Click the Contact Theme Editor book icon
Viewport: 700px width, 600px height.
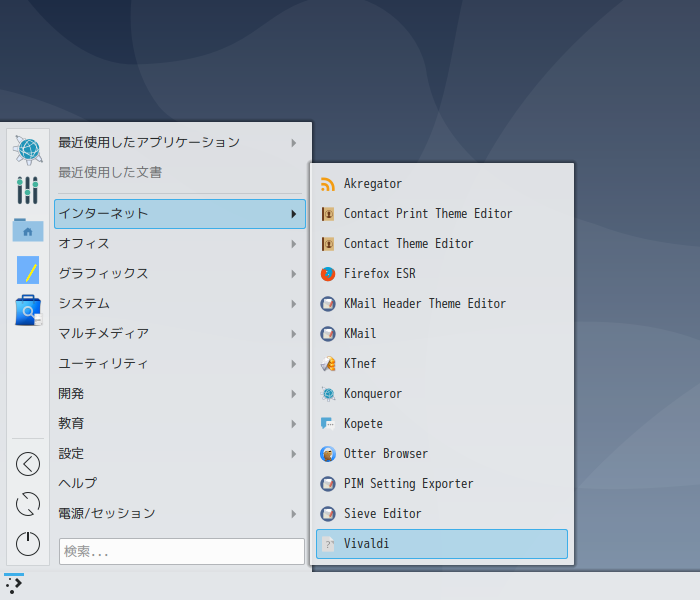pyautogui.click(x=328, y=244)
